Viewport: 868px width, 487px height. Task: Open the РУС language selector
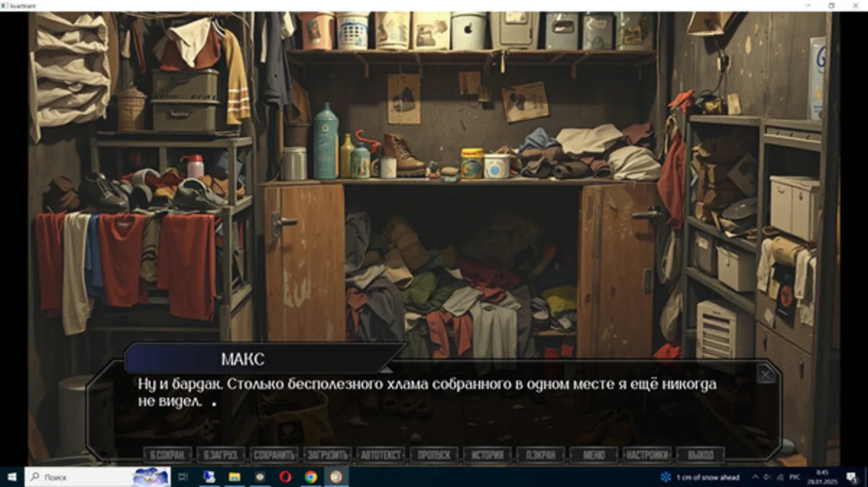pos(794,478)
